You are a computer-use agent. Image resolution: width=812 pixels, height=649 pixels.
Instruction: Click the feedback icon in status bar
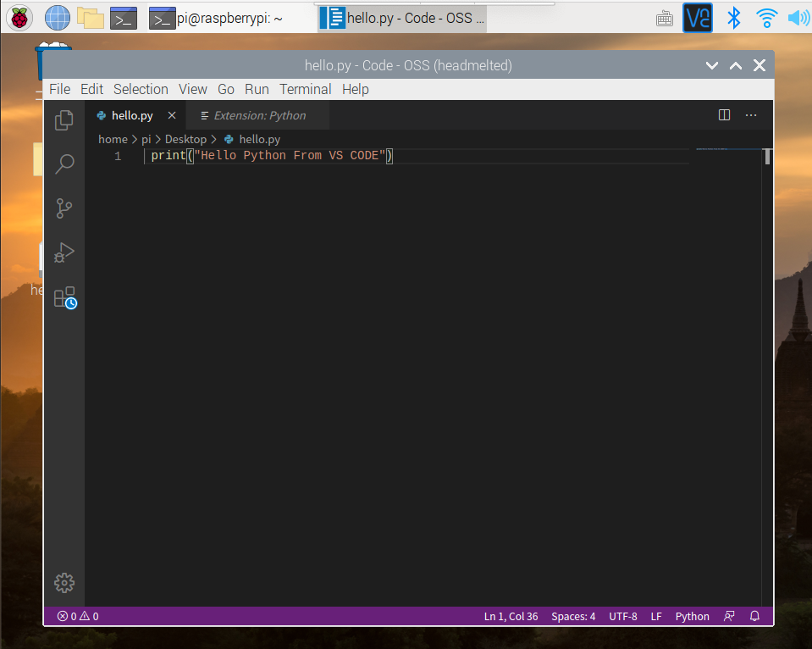pyautogui.click(x=729, y=616)
